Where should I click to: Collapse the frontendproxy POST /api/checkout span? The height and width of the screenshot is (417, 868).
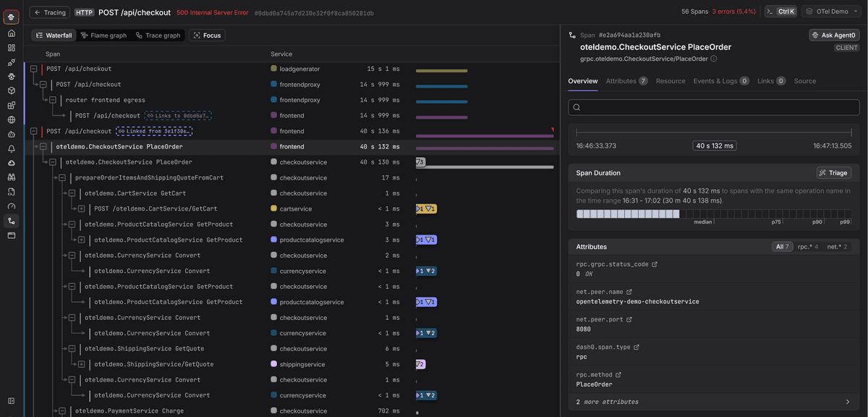coord(43,85)
